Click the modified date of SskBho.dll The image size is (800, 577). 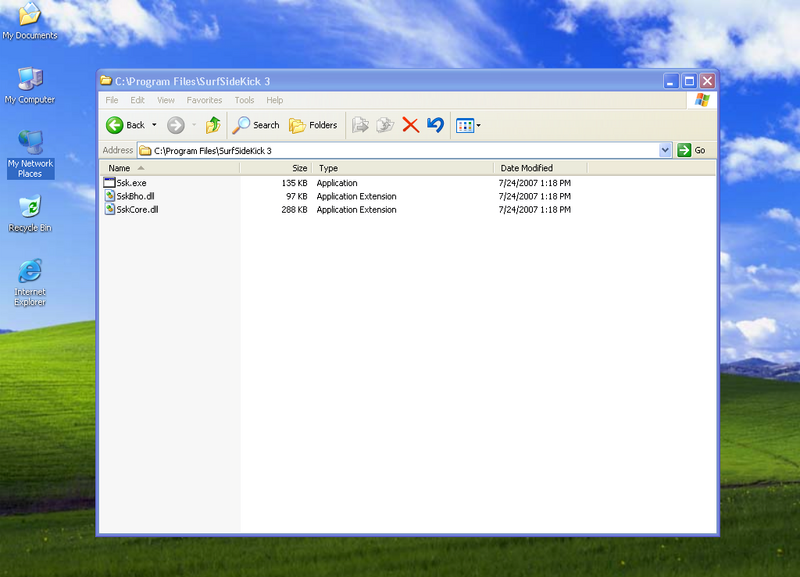click(x=535, y=196)
